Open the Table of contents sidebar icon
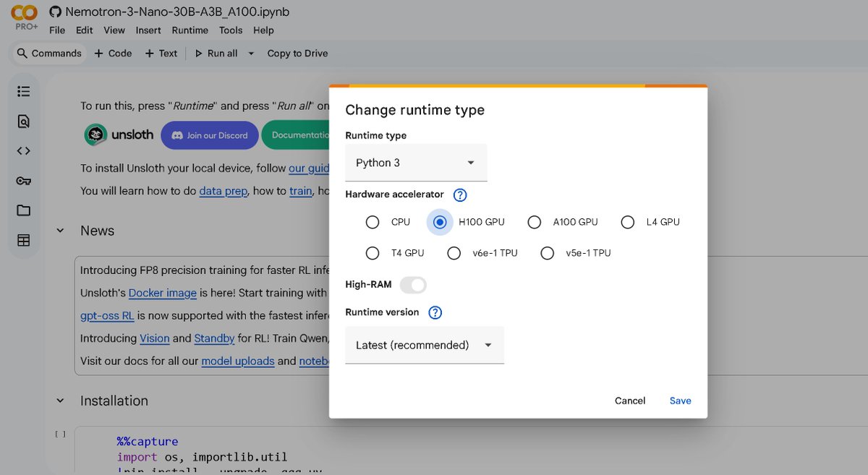868x475 pixels. point(23,91)
